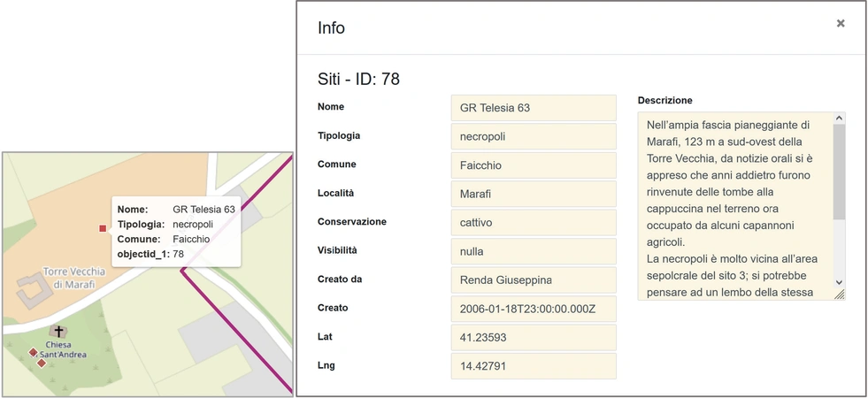Viewport: 868px width, 398px height.
Task: Select the upper red diamond marker
Action: point(34,353)
